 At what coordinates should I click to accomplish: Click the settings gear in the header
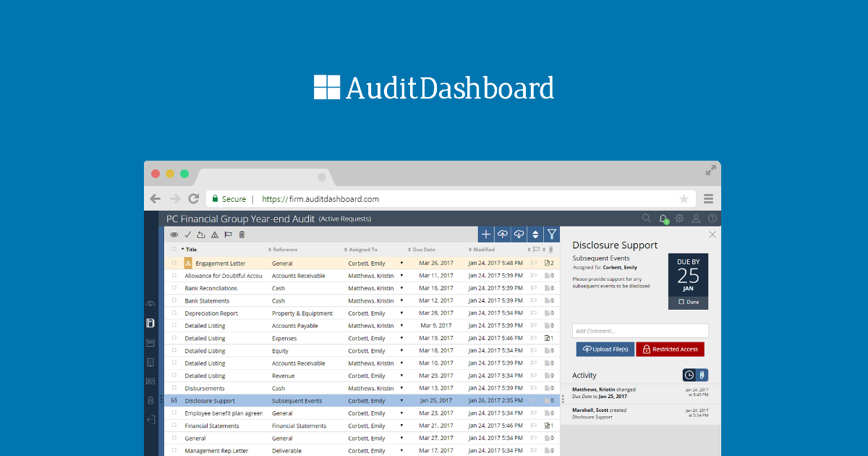(679, 219)
